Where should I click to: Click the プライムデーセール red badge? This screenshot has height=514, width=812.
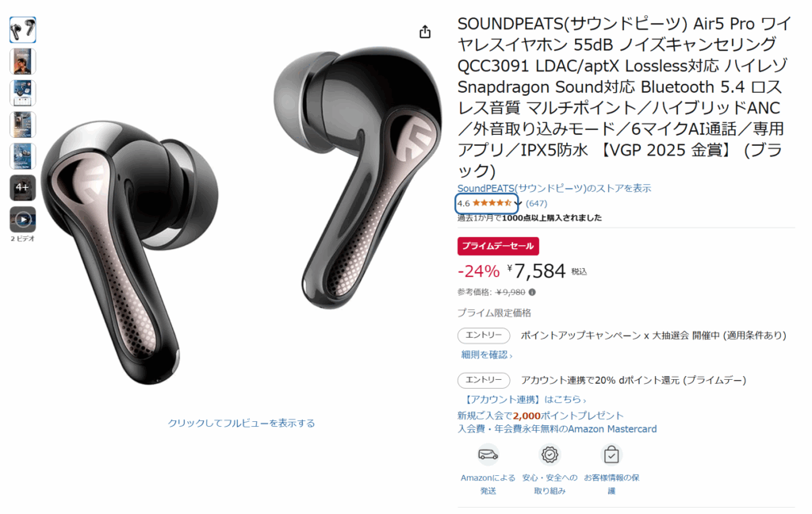[x=498, y=246]
